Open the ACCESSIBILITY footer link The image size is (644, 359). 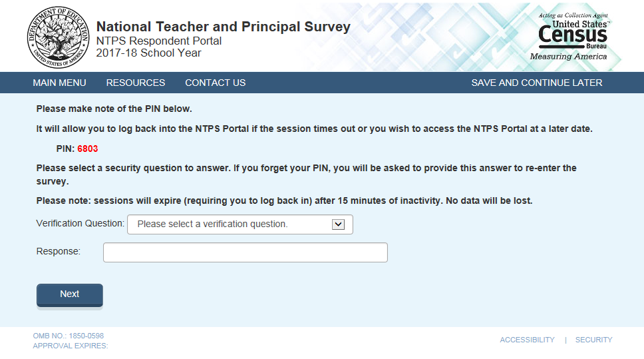tap(527, 340)
